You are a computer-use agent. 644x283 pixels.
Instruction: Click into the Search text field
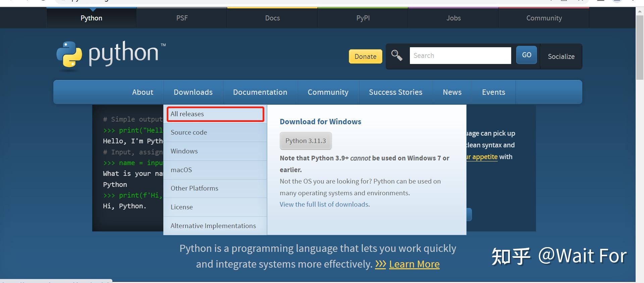pyautogui.click(x=460, y=56)
